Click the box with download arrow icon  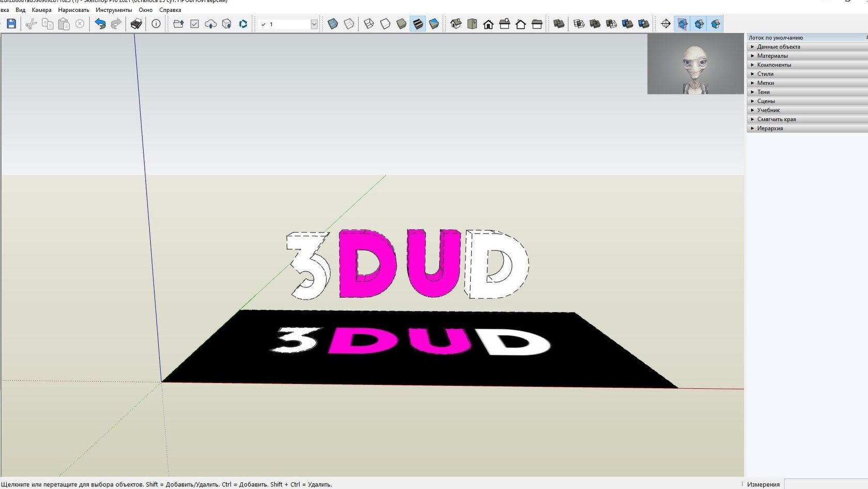[x=227, y=24]
